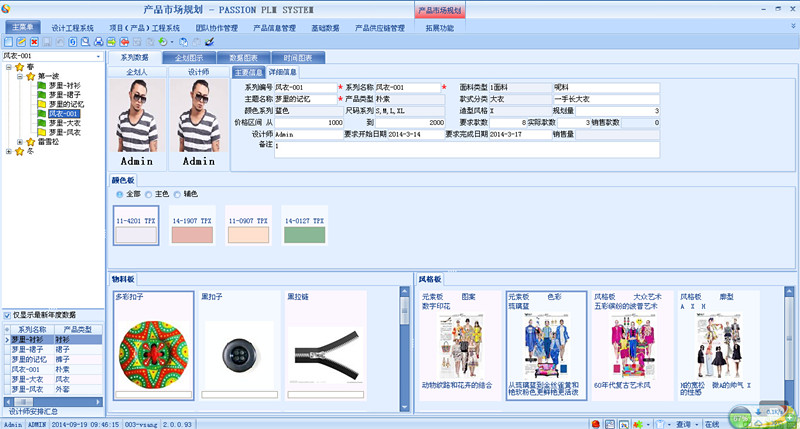Click the 主题名称 input field

click(x=305, y=99)
